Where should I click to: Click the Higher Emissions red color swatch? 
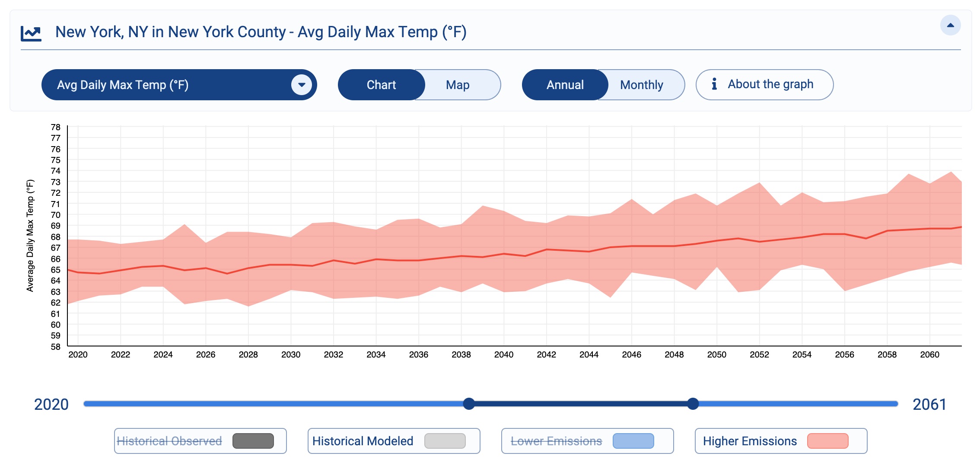pos(828,441)
